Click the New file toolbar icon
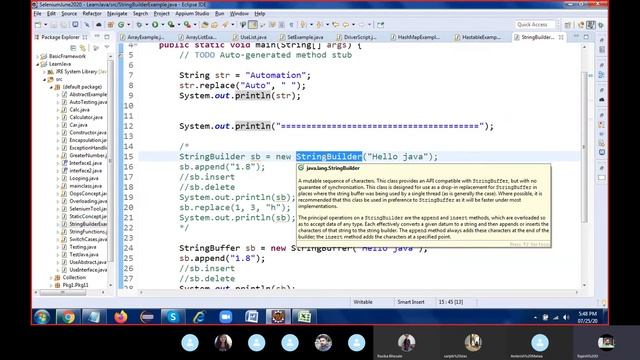 pos(38,25)
